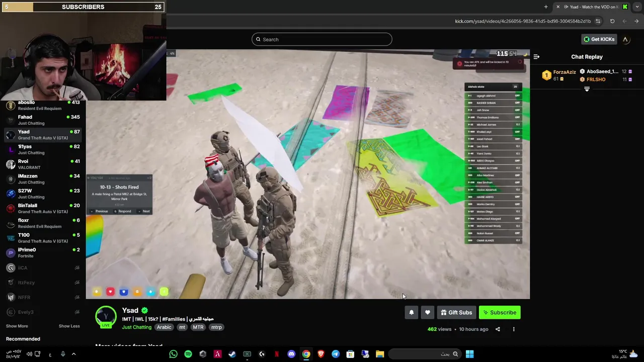Viewport: 644px width, 362px height.
Task: Click the mtrp tag
Action: (x=216, y=327)
